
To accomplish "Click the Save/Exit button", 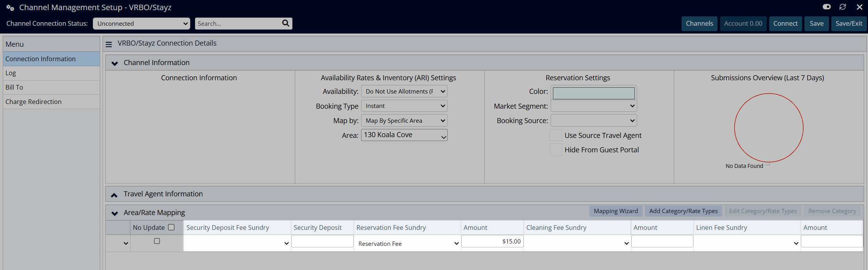I will click(x=849, y=23).
